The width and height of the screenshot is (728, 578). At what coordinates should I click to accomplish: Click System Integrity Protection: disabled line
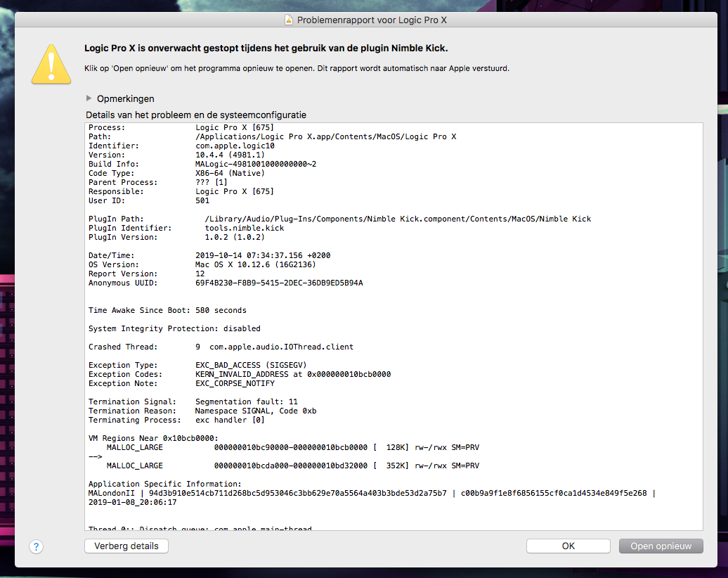tap(174, 328)
